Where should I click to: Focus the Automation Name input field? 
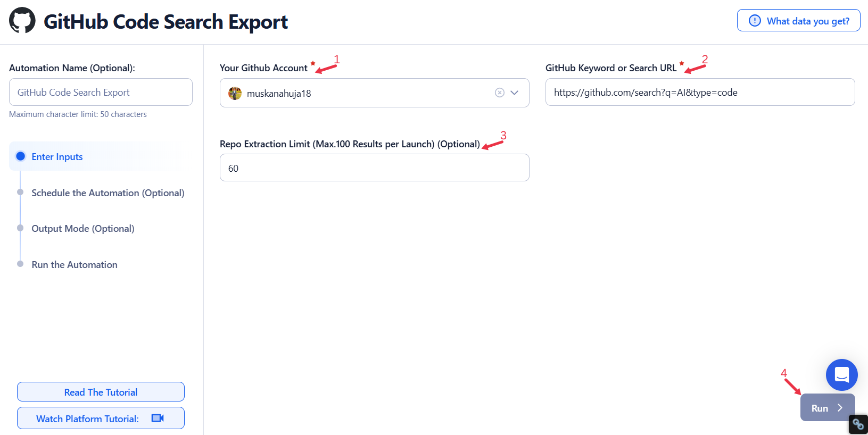point(101,92)
